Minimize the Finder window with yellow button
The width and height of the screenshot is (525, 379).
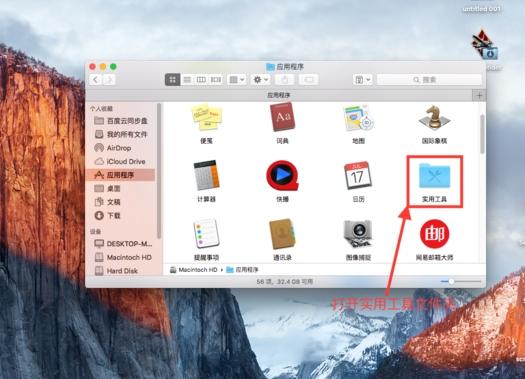(103, 67)
